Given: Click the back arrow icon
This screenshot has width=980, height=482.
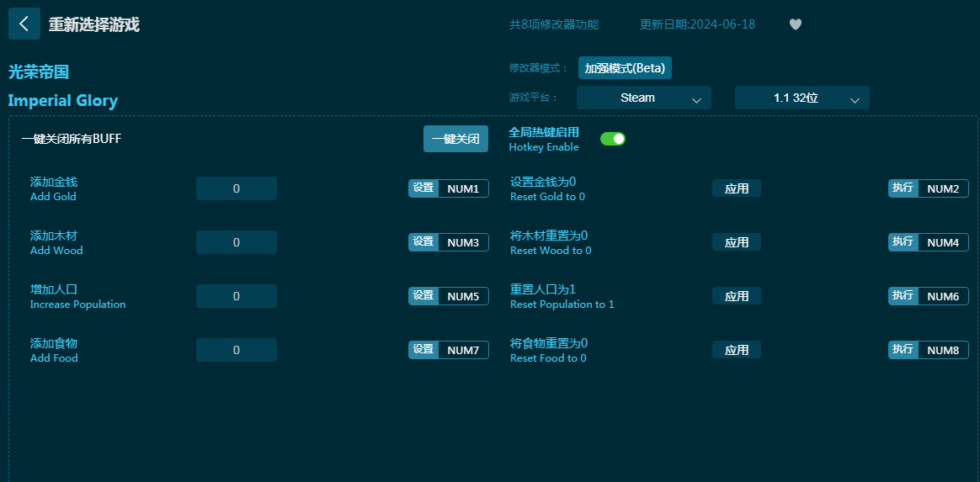Looking at the screenshot, I should point(24,24).
